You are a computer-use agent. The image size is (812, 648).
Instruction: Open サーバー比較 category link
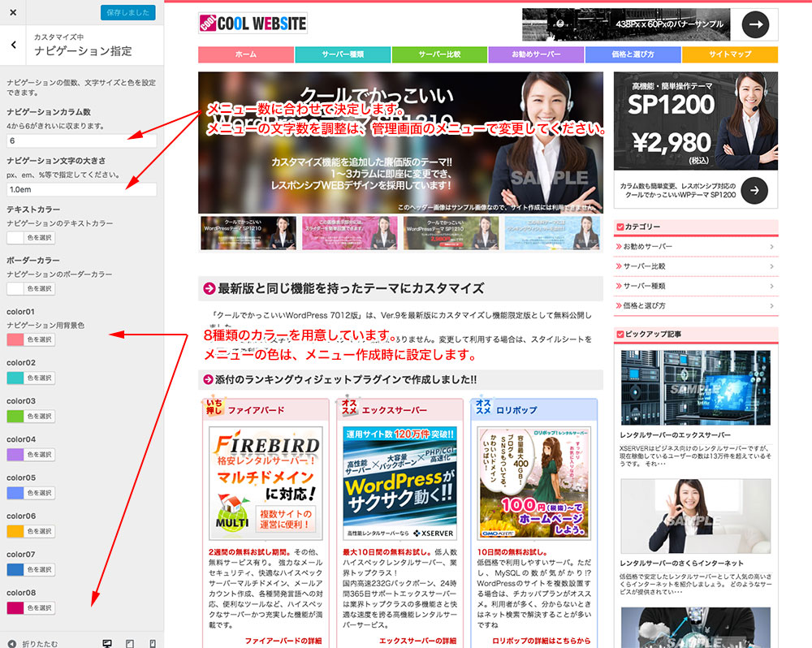pyautogui.click(x=645, y=266)
